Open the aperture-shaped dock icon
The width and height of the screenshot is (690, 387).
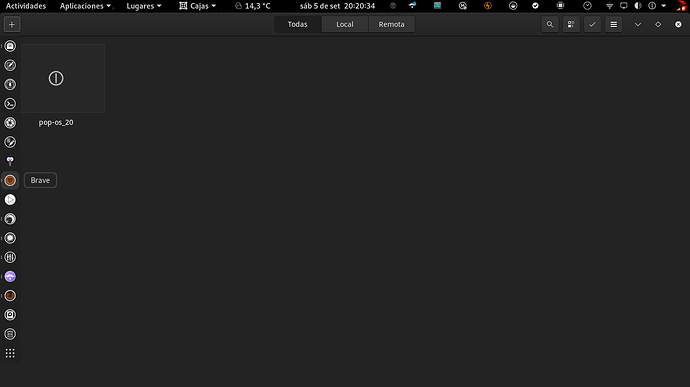tap(10, 123)
